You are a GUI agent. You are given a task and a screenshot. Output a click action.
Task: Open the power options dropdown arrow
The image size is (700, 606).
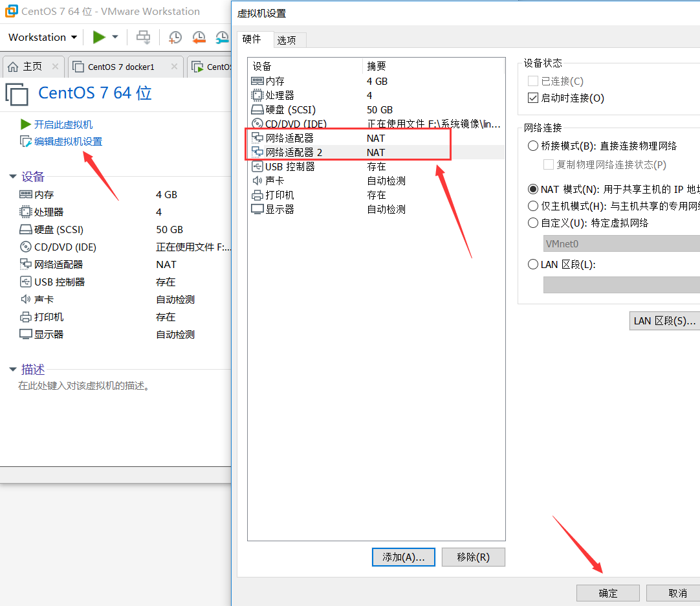(x=115, y=37)
